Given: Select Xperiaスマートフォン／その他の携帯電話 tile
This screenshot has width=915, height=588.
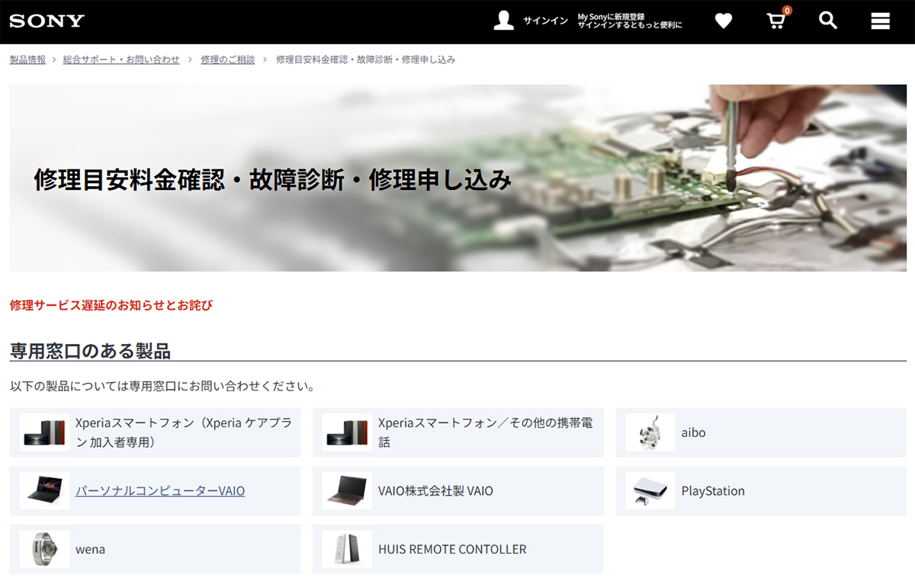Looking at the screenshot, I should [485, 432].
